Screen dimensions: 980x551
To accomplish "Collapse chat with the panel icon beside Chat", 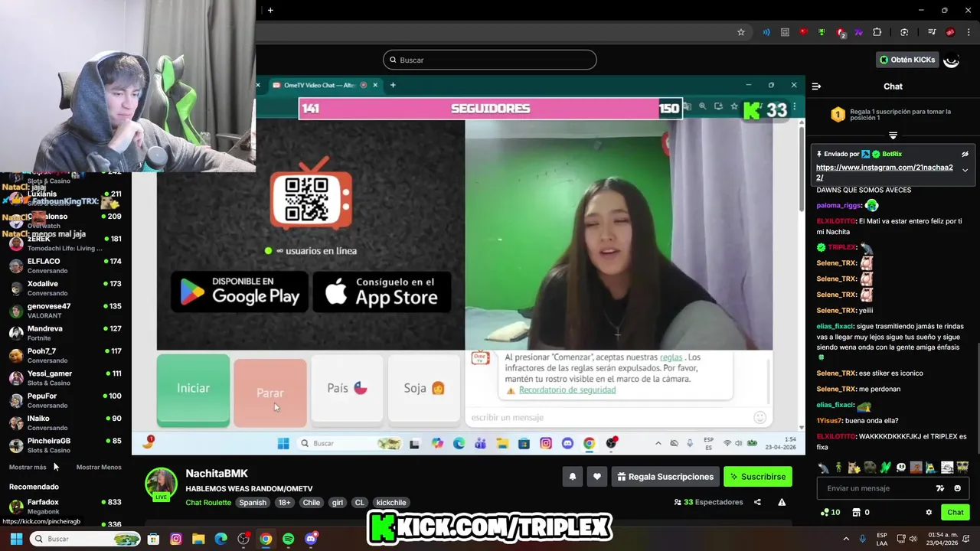I will pos(816,86).
